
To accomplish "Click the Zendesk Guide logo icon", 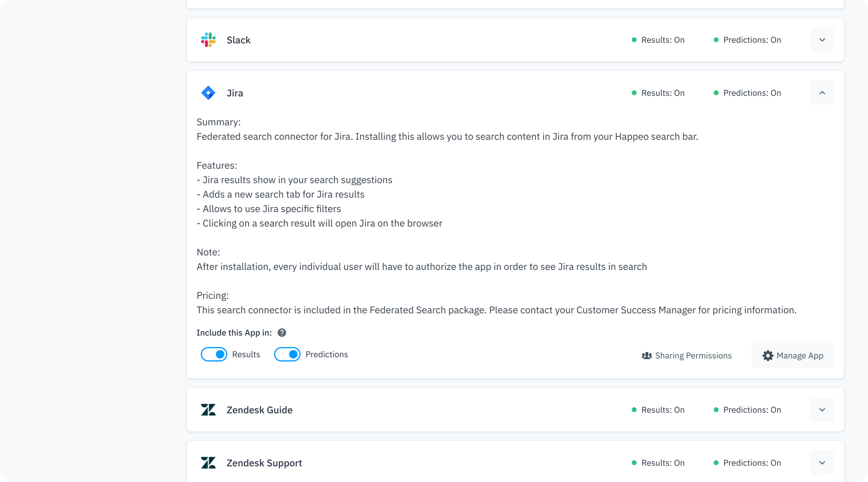I will (208, 410).
